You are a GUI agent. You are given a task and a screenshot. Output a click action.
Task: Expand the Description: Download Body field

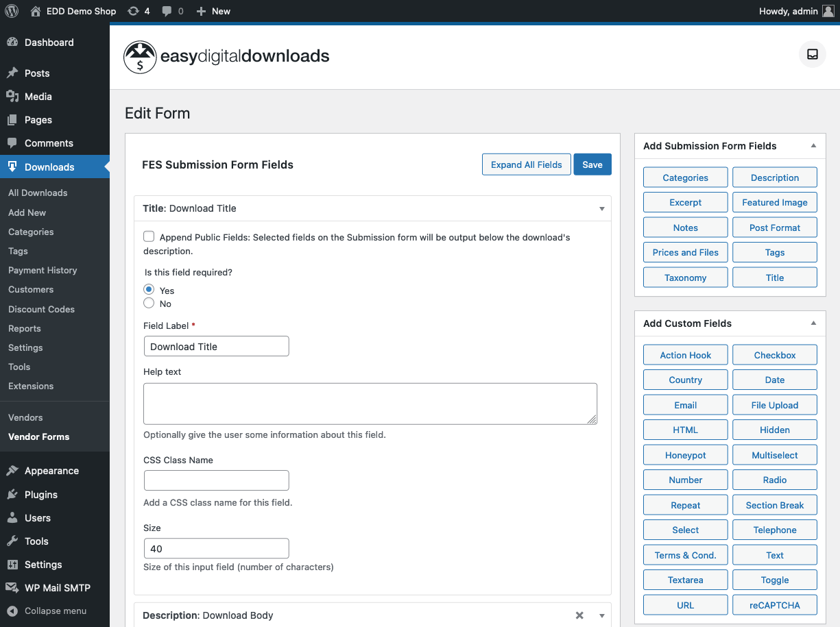pyautogui.click(x=602, y=615)
